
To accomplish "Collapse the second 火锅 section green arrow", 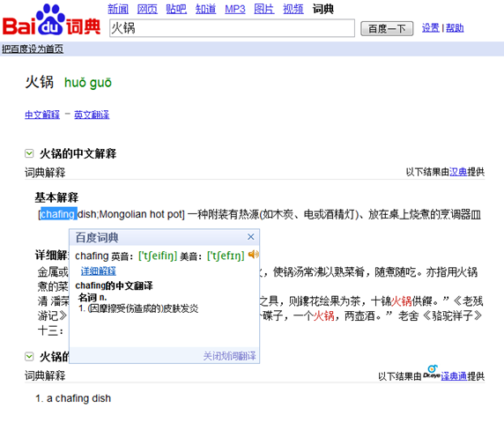I will pos(29,356).
